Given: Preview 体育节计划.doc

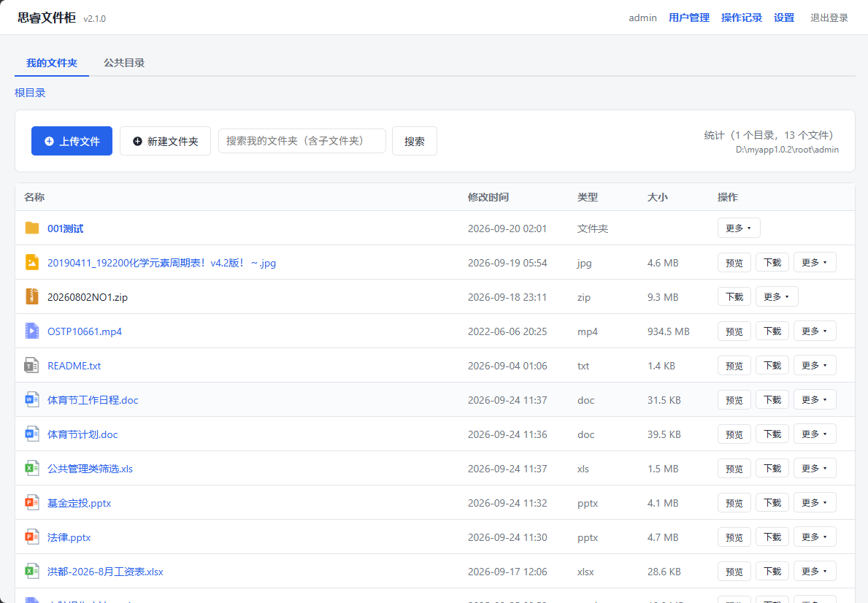Looking at the screenshot, I should coord(734,434).
